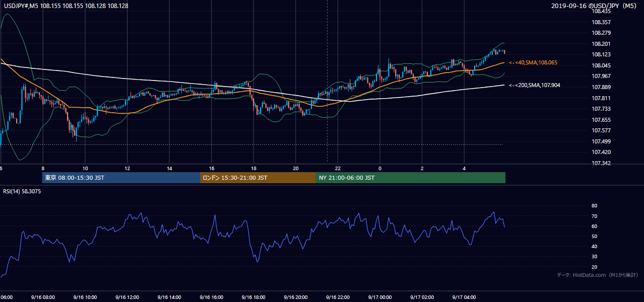Click hour label 12 under the price chart

click(x=127, y=168)
